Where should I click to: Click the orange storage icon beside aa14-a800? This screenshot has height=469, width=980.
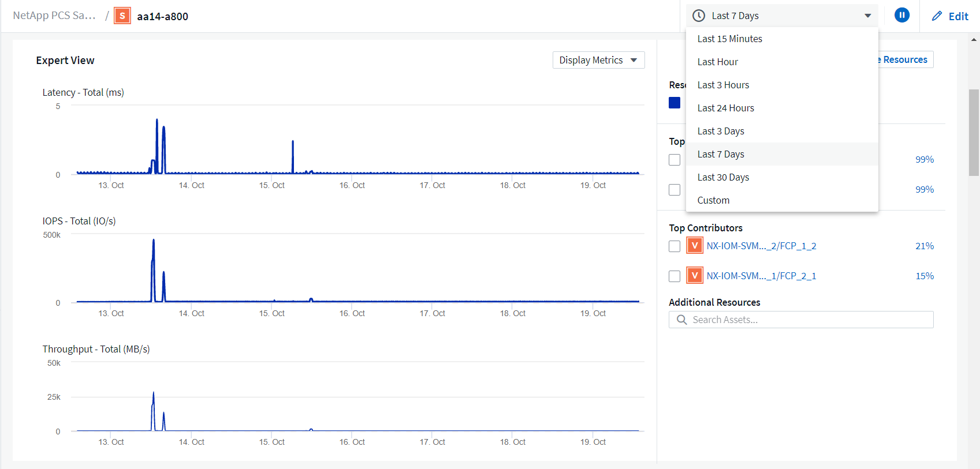pyautogui.click(x=122, y=16)
